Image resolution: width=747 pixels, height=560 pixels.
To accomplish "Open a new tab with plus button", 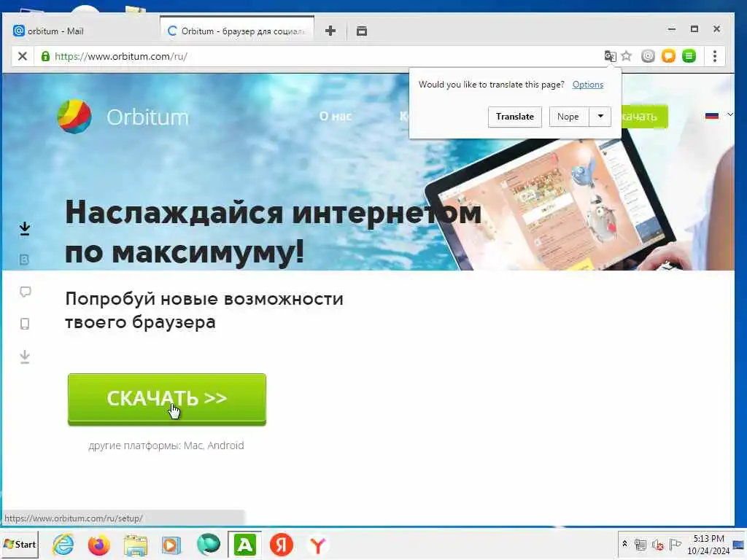I will pos(330,31).
